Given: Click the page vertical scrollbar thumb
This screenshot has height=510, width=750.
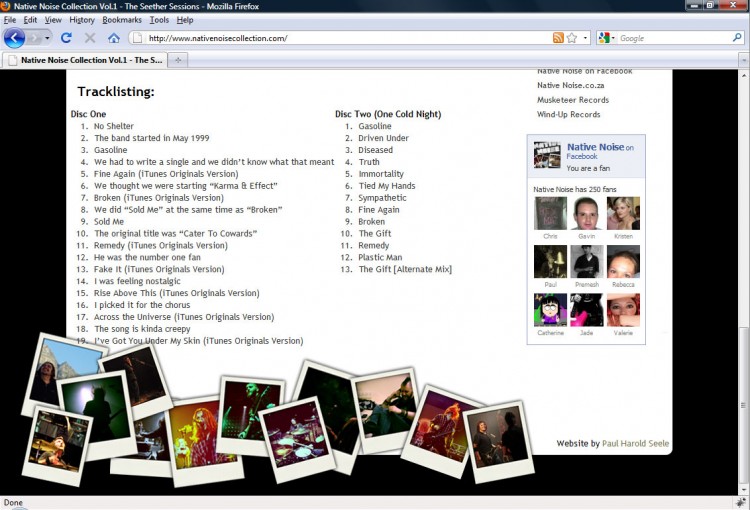Looking at the screenshot, I should pos(743,406).
